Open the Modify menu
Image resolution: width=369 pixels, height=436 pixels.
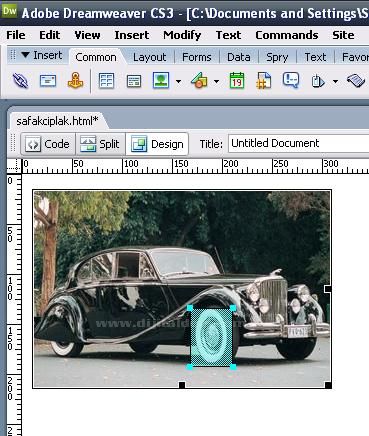182,35
